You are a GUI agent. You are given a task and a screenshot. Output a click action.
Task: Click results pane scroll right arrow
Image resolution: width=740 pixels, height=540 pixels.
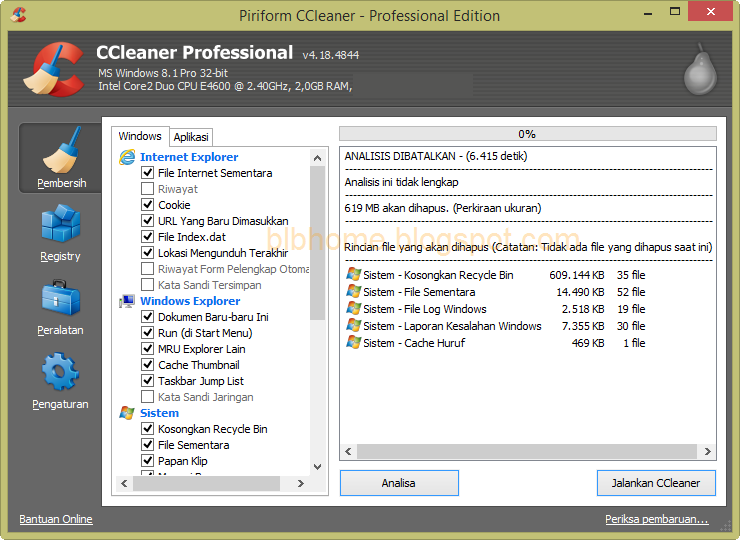707,451
